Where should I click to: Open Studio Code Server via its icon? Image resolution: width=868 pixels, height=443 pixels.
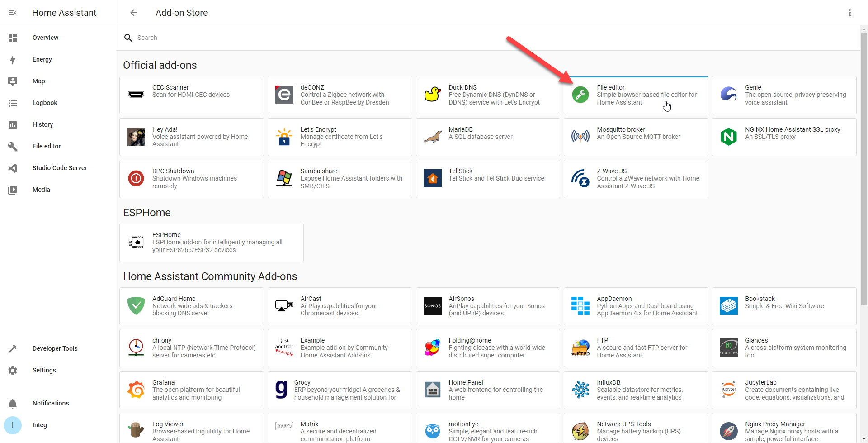tap(13, 168)
